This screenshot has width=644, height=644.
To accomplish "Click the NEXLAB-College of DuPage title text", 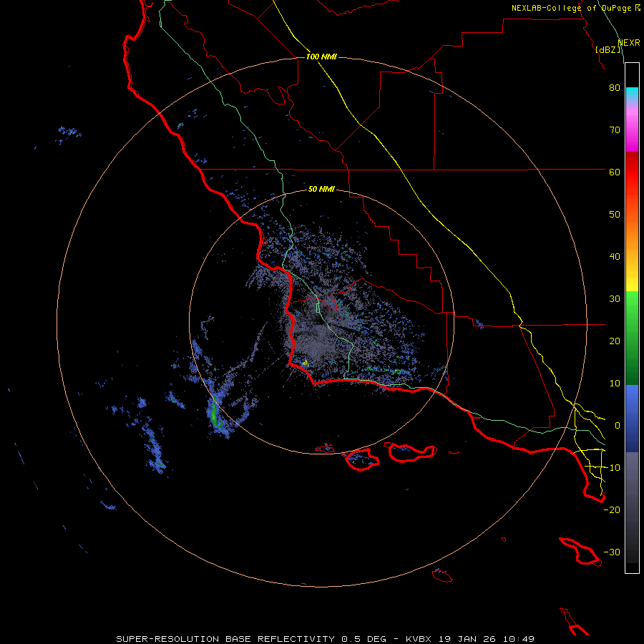I will coord(571,8).
